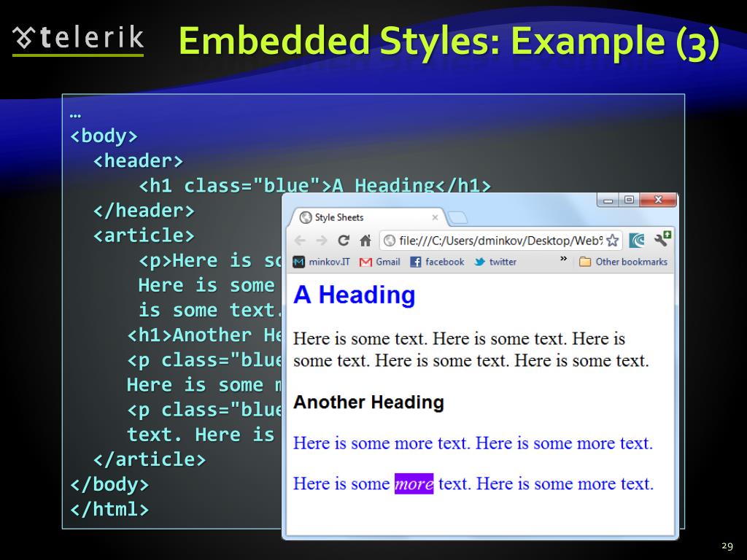The height and width of the screenshot is (560, 747).
Task: Click the blue swirl extension icon
Action: point(636,241)
